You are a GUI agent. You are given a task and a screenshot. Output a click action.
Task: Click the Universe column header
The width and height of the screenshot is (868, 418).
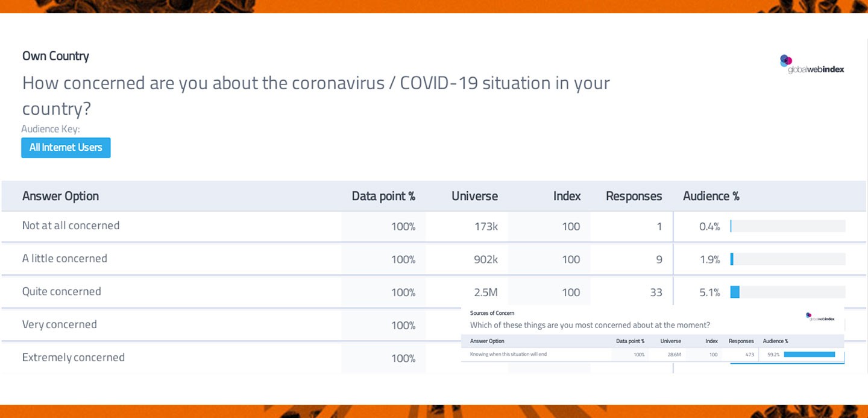(474, 196)
